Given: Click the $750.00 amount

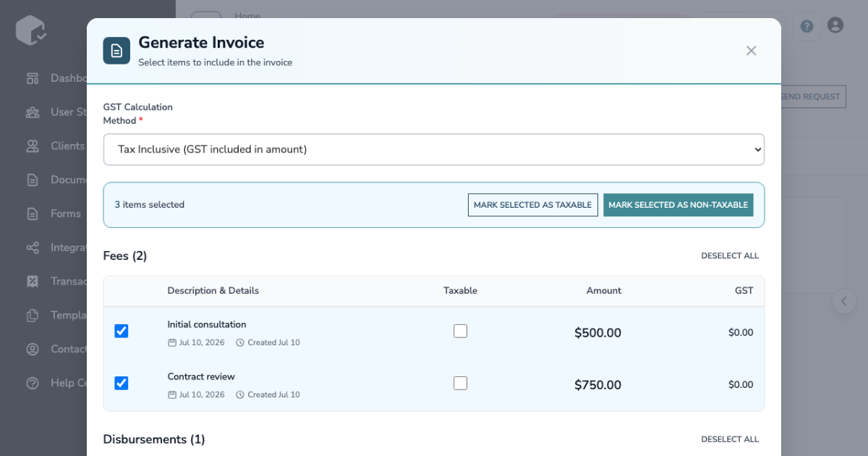Looking at the screenshot, I should click(x=597, y=385).
